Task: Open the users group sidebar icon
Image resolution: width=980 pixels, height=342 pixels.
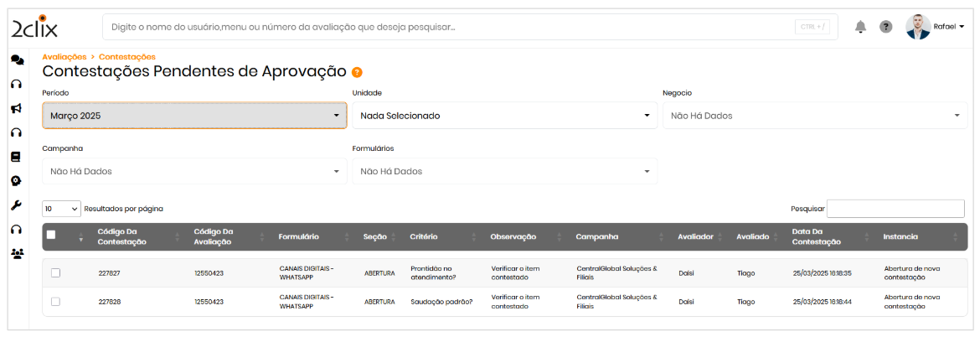Action: (x=17, y=253)
